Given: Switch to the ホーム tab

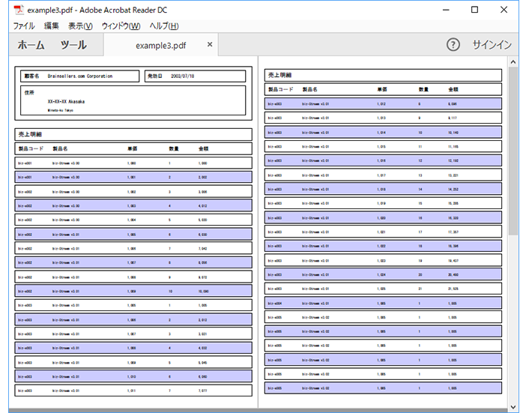Looking at the screenshot, I should coord(31,45).
